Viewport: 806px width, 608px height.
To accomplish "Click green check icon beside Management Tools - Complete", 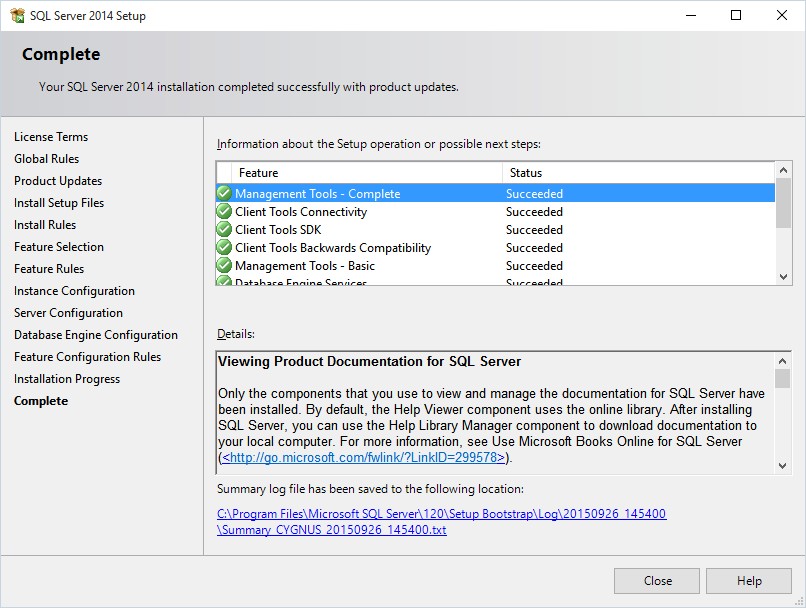I will [224, 193].
